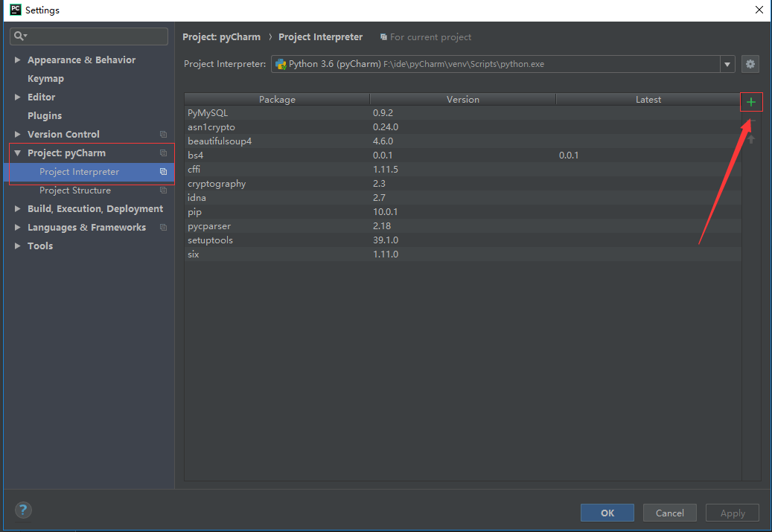Select the cryptography package row
This screenshot has height=532, width=772.
pyautogui.click(x=463, y=184)
